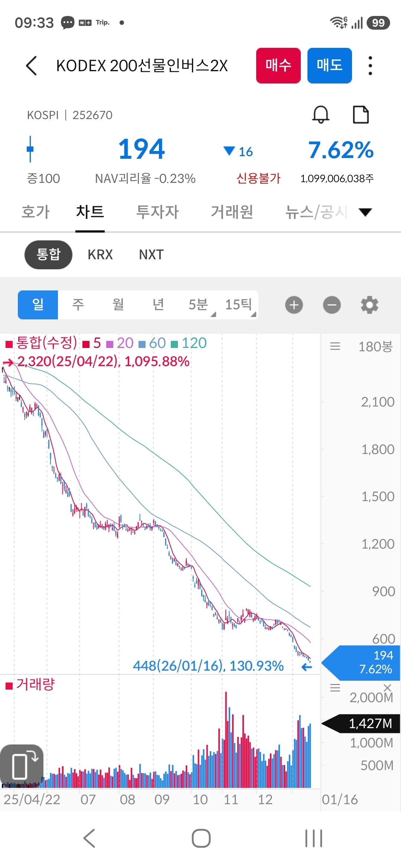Select the 통합 exchange toggle
The image size is (401, 868).
click(48, 254)
